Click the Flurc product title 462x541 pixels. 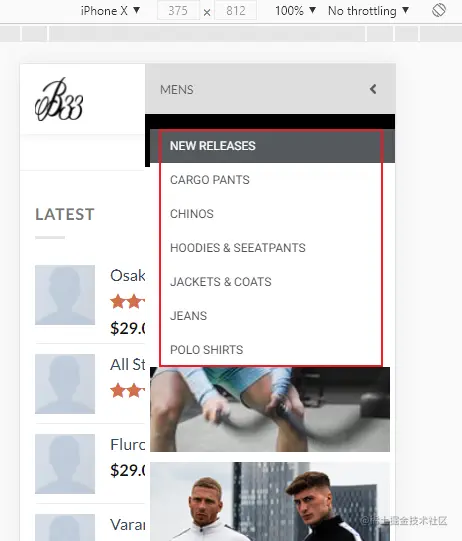point(128,445)
